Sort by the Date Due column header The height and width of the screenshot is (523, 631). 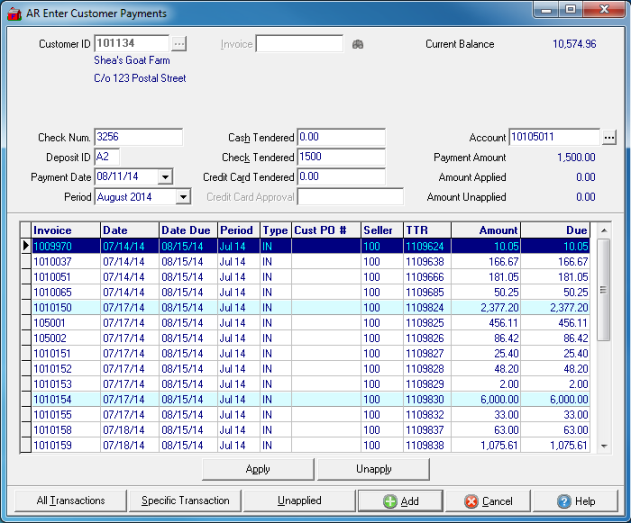coord(186,230)
